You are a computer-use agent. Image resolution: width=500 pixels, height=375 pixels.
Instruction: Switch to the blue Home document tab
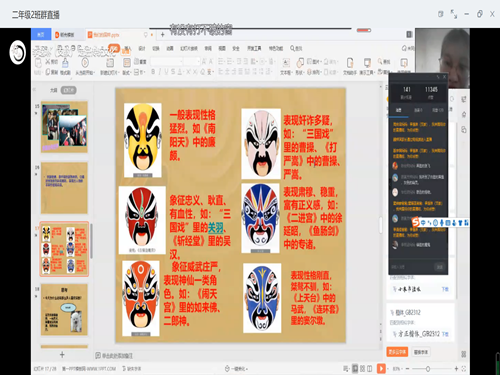click(41, 34)
